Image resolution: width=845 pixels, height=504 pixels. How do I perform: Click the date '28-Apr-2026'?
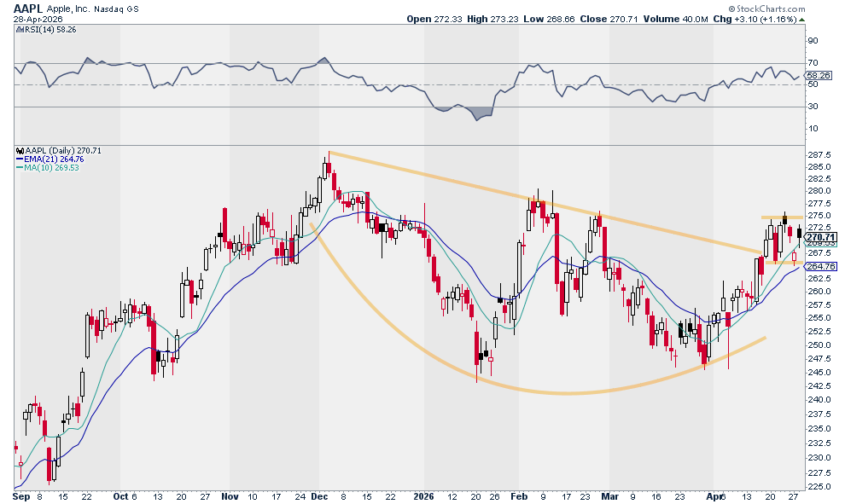click(x=38, y=19)
